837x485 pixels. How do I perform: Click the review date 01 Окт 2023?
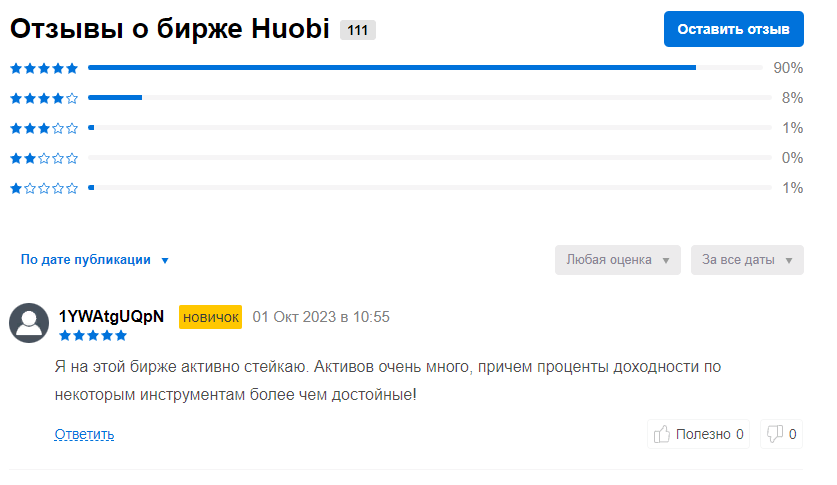(320, 317)
